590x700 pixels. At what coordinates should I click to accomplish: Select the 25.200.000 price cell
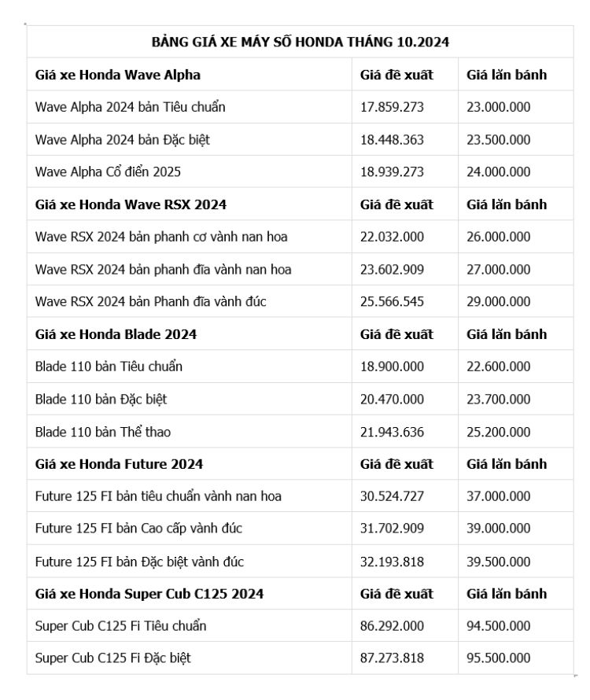[x=498, y=432]
